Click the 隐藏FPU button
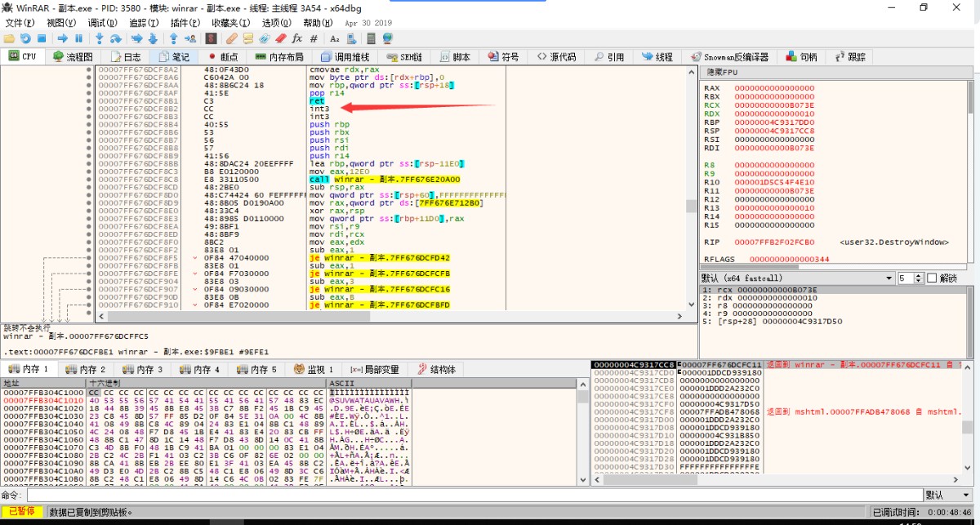The width and height of the screenshot is (980, 525). pyautogui.click(x=724, y=73)
